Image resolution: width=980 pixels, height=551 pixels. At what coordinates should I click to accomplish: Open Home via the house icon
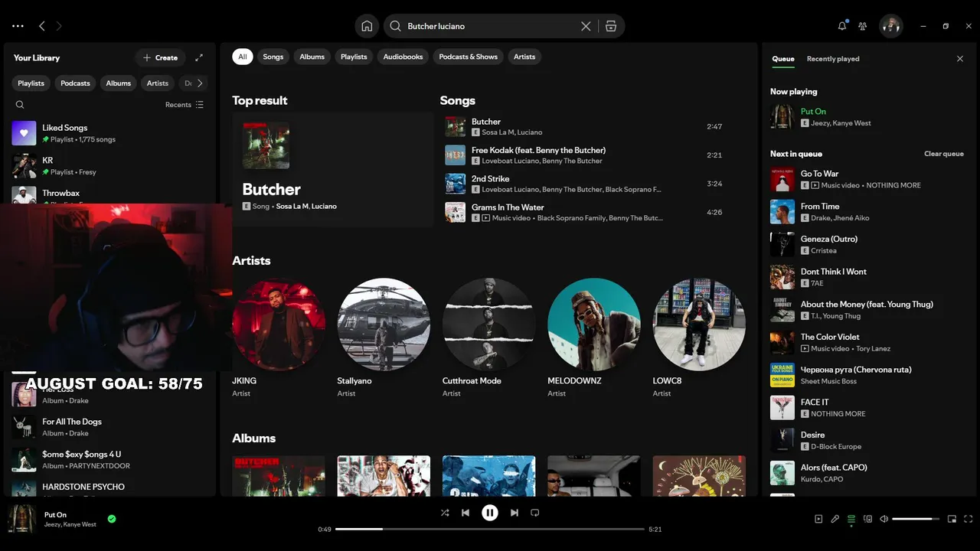[x=367, y=26]
